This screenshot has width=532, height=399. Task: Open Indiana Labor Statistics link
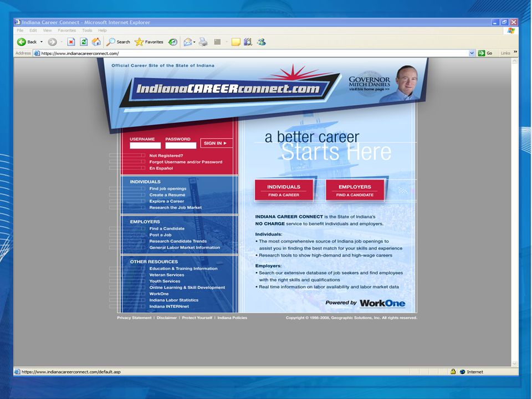tap(174, 300)
